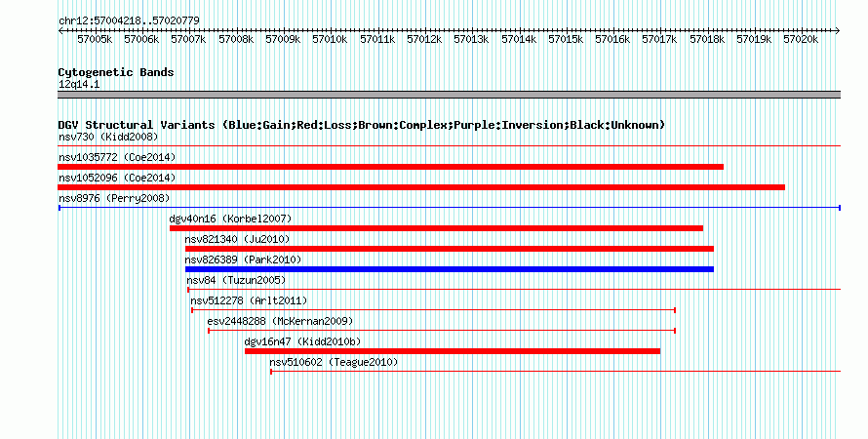
Task: Open the nsv510602 (Teague2010) label
Action: [334, 362]
